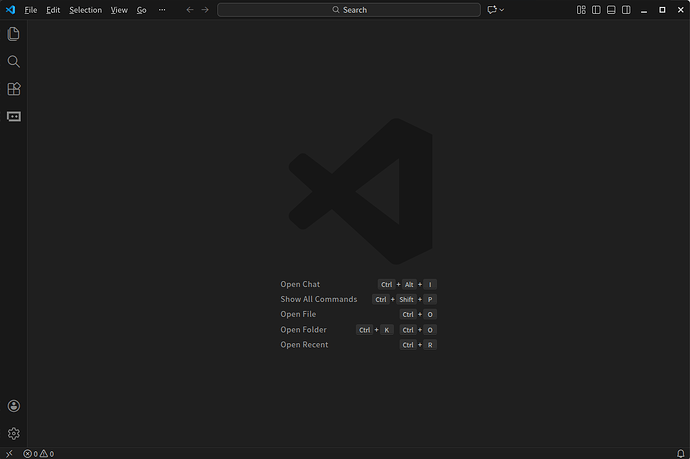
Task: Open the Accounts menu
Action: coord(14,406)
